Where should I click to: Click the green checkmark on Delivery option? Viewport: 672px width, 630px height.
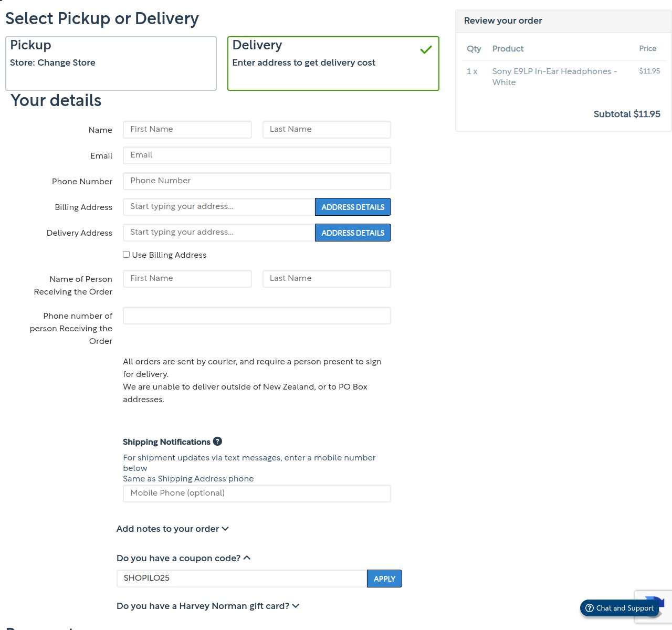point(426,49)
